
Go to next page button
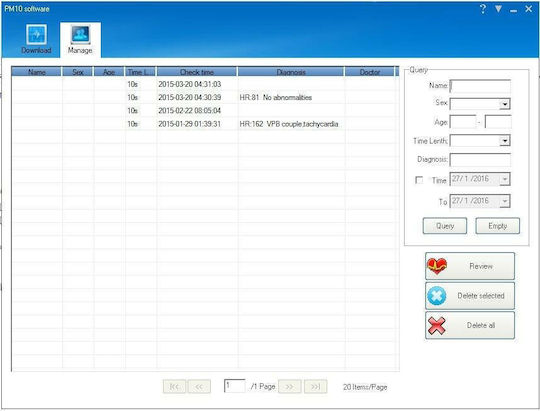(x=290, y=387)
